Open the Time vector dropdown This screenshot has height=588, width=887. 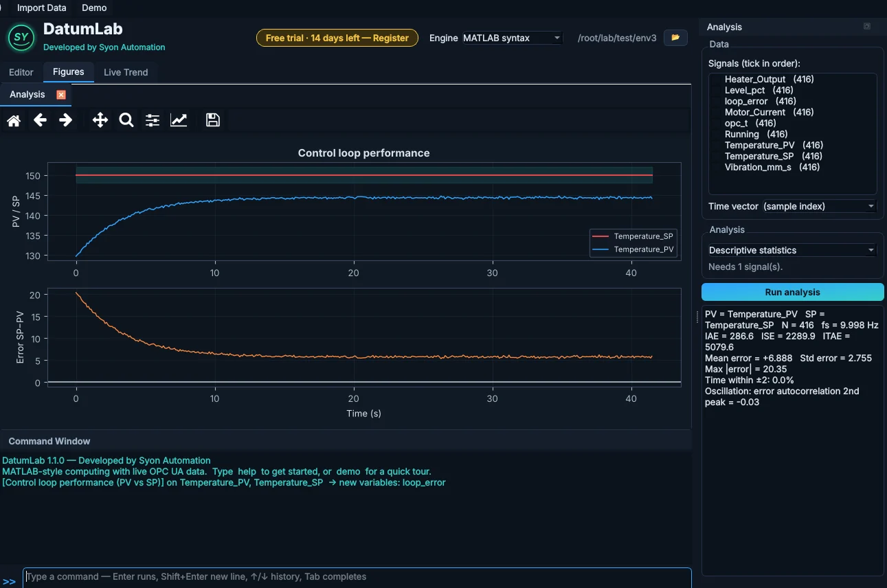(820, 206)
